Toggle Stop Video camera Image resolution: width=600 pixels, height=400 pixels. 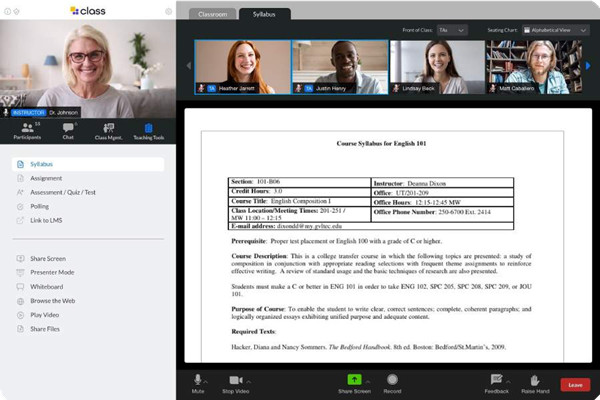point(236,380)
